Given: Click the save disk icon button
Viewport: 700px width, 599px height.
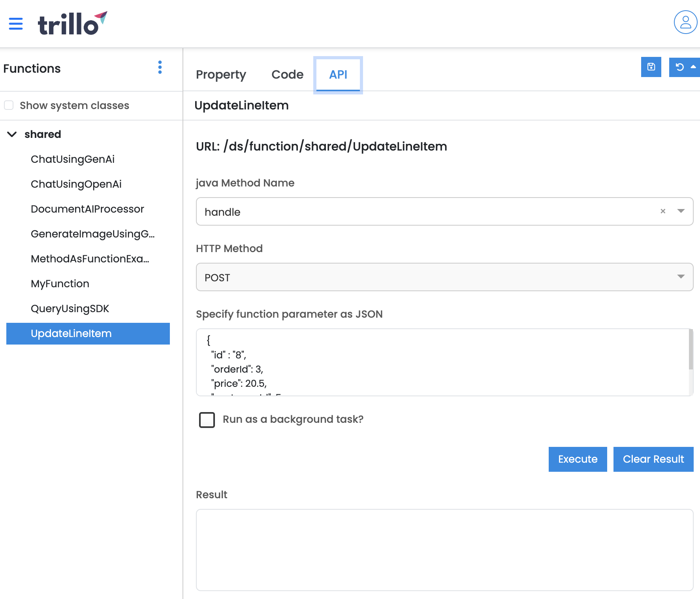Looking at the screenshot, I should point(651,67).
